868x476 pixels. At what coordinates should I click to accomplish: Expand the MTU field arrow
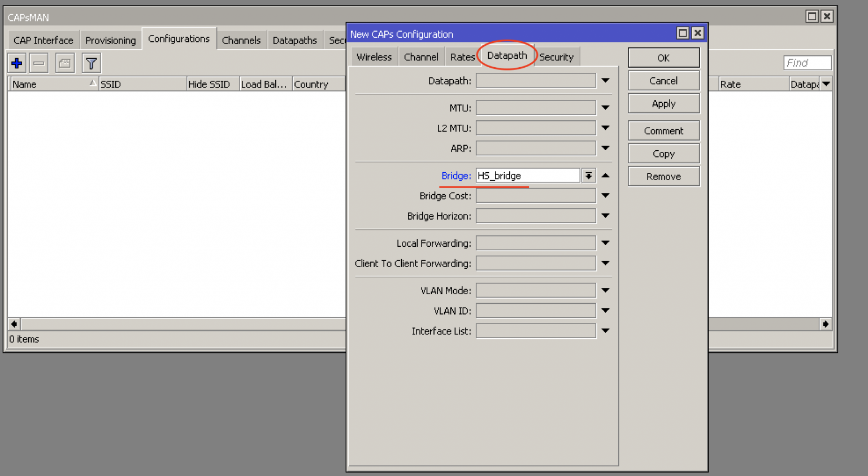[605, 108]
